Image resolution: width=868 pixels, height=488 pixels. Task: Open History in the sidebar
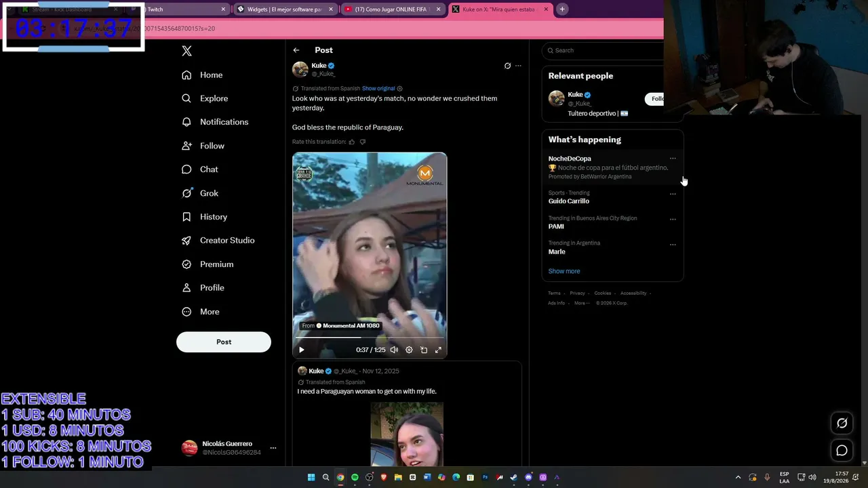[x=204, y=217]
